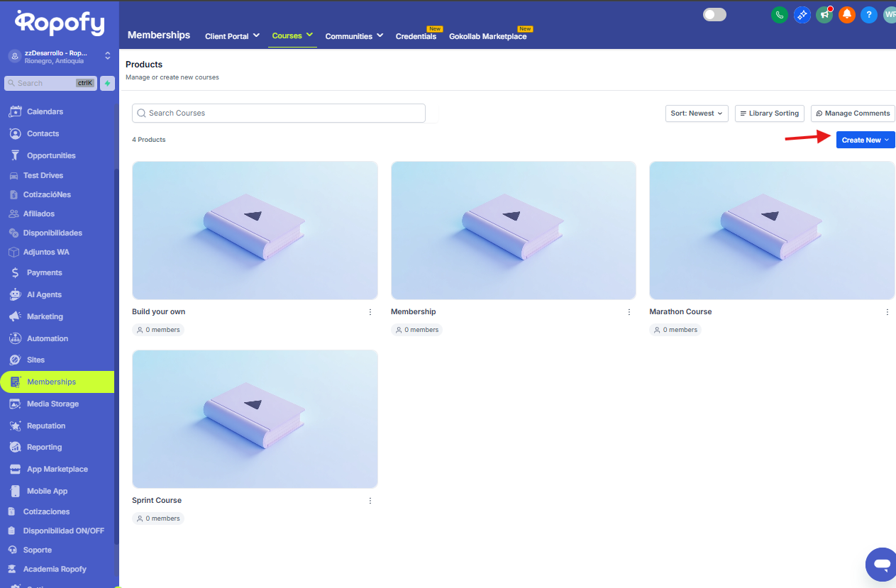Open the Create New dropdown button

click(x=865, y=140)
